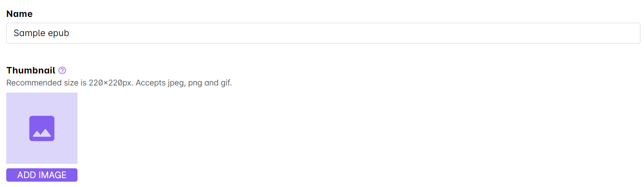
Task: Click the mountain image icon in thumbnail
Action: point(42,129)
